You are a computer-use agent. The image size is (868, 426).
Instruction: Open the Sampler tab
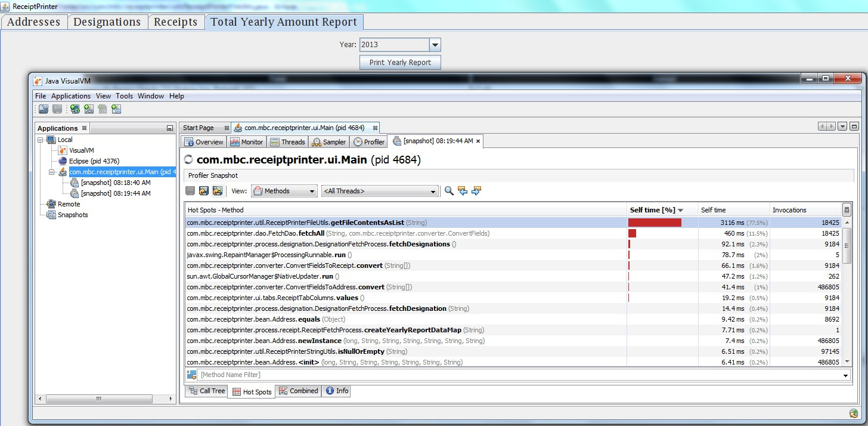coord(329,142)
